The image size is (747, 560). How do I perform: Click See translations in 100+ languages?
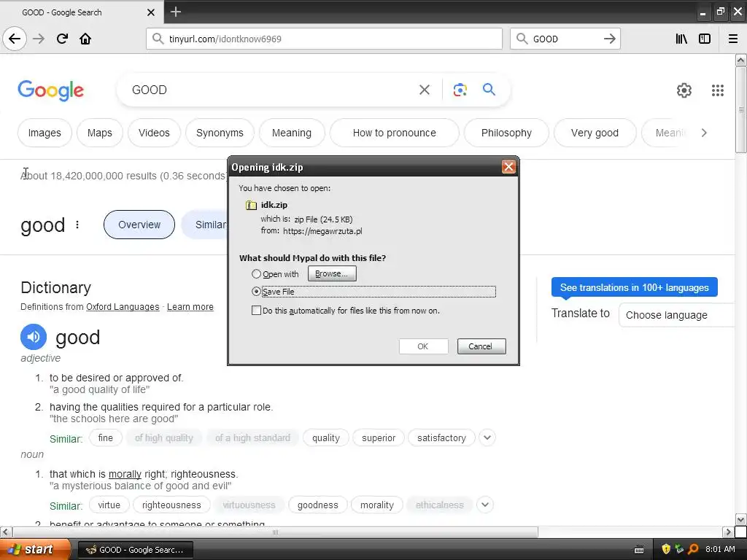tap(634, 287)
